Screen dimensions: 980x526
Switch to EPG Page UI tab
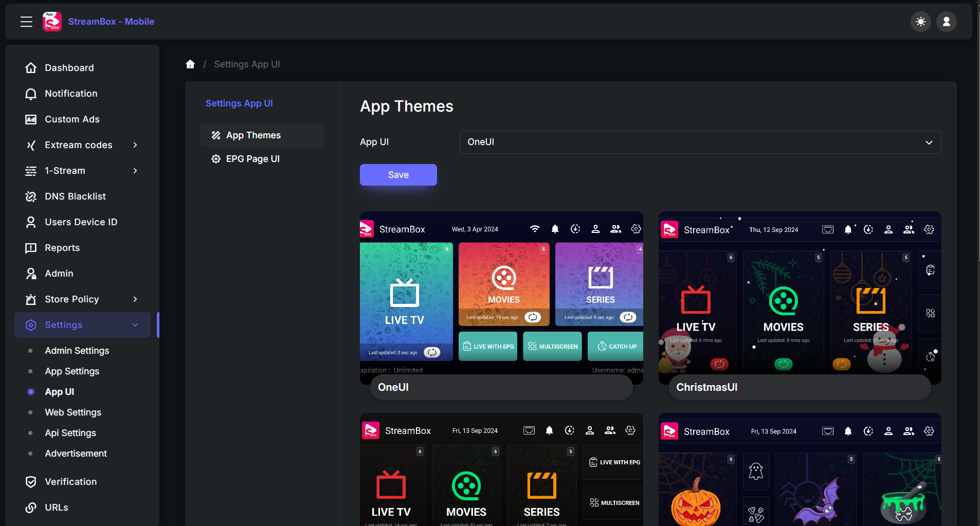pyautogui.click(x=262, y=159)
